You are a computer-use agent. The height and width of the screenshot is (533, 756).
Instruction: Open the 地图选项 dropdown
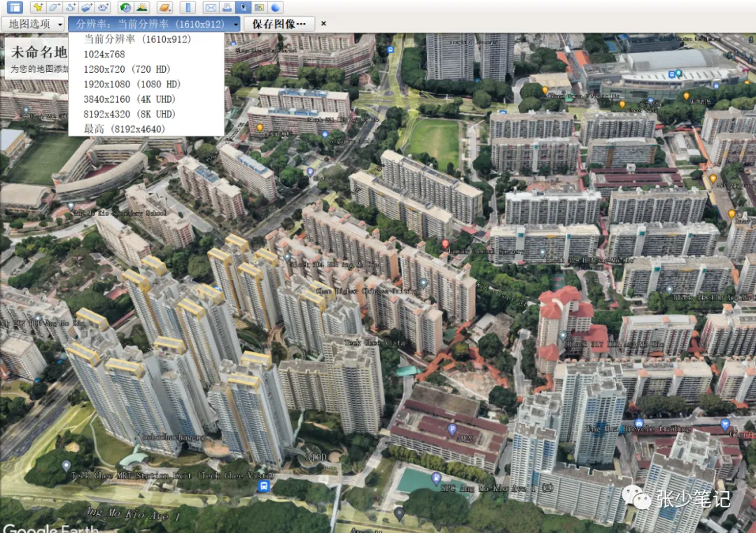[x=34, y=24]
